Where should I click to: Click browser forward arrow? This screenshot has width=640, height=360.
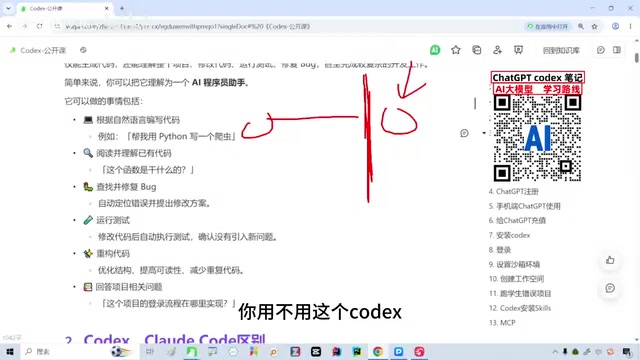tap(24, 26)
